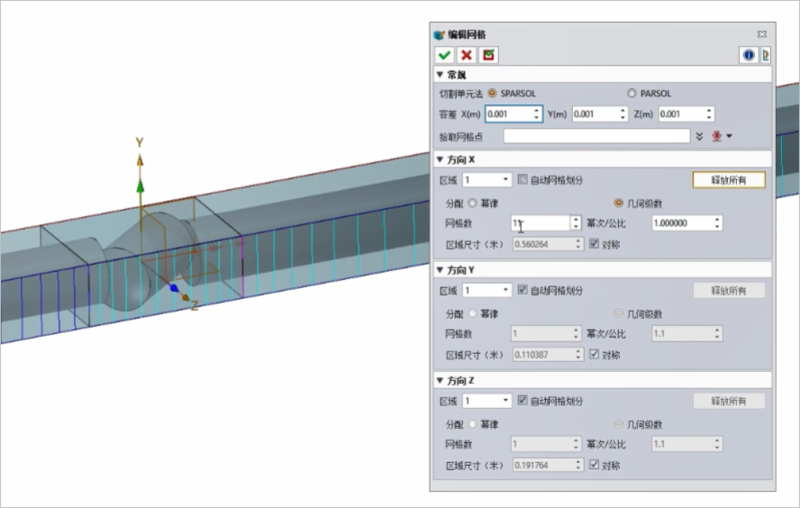Collapse the 常规 section
This screenshot has width=800, height=508.
[440, 75]
